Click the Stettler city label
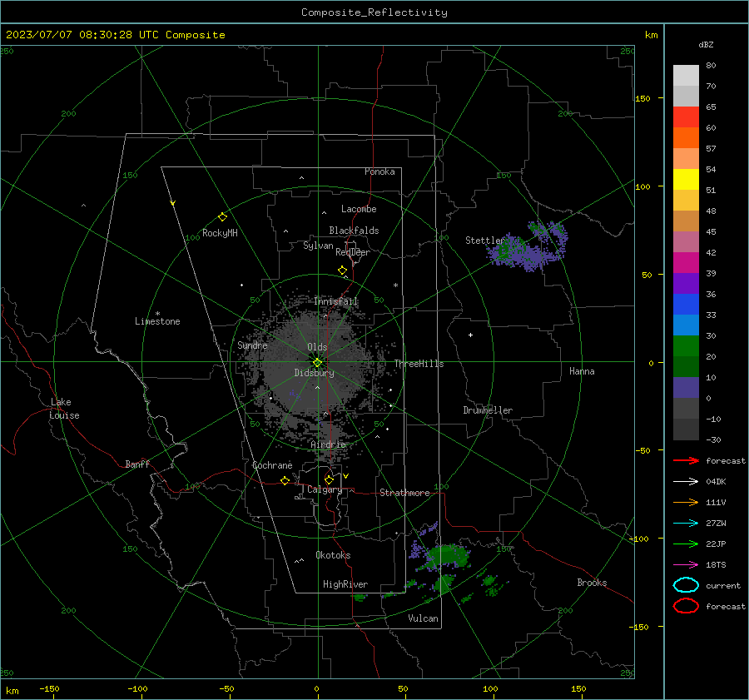The image size is (749, 700). coord(485,241)
